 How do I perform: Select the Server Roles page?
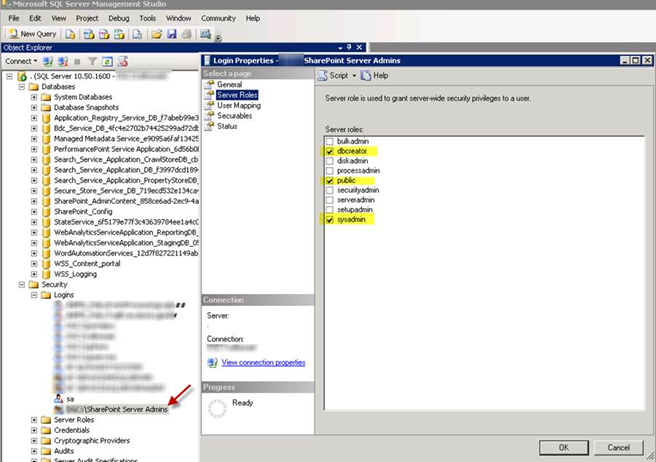pos(237,95)
